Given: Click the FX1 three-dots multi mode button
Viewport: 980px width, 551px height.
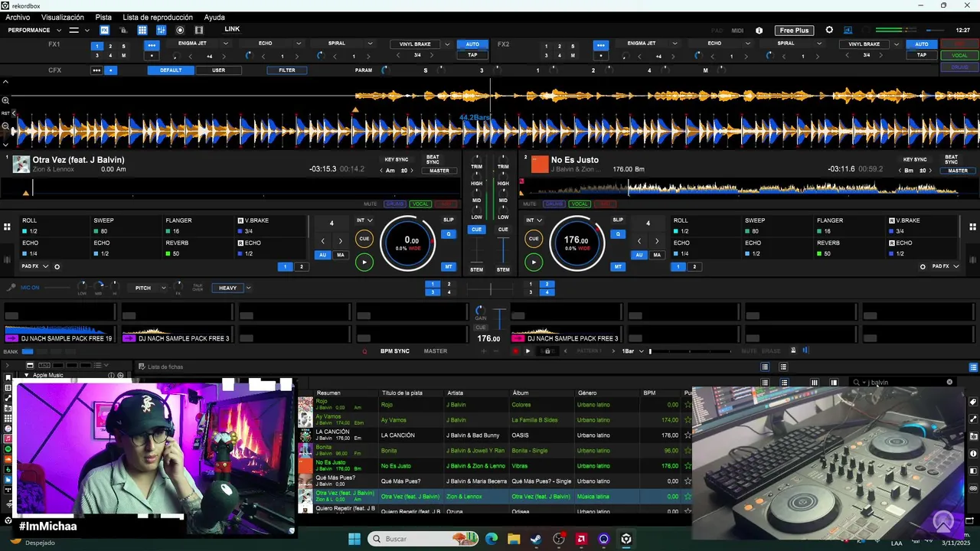Looking at the screenshot, I should [x=152, y=45].
